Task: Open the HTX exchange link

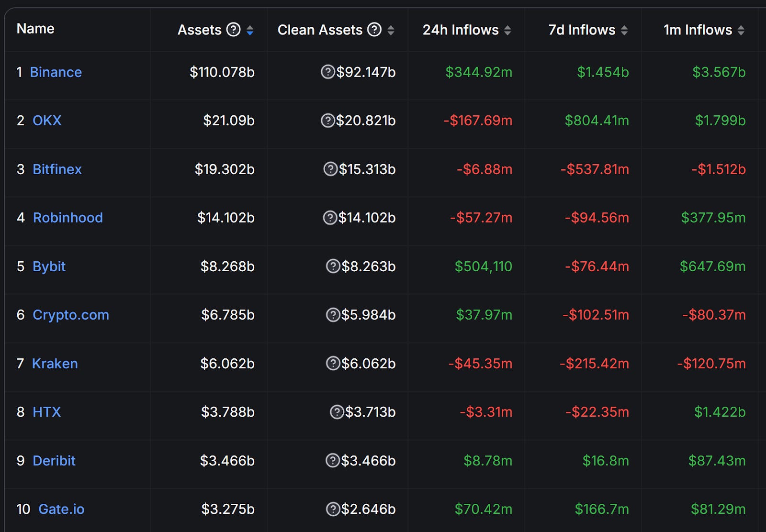Action: coord(46,412)
